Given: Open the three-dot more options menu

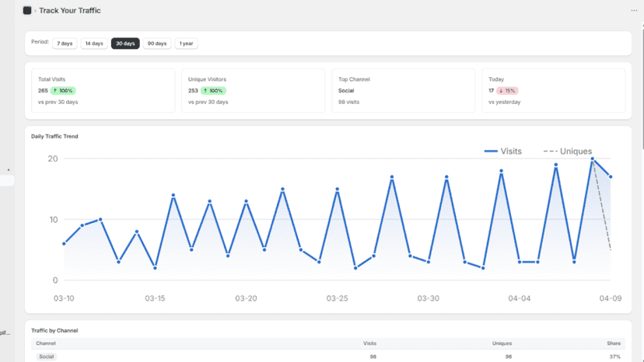Looking at the screenshot, I should 634,11.
